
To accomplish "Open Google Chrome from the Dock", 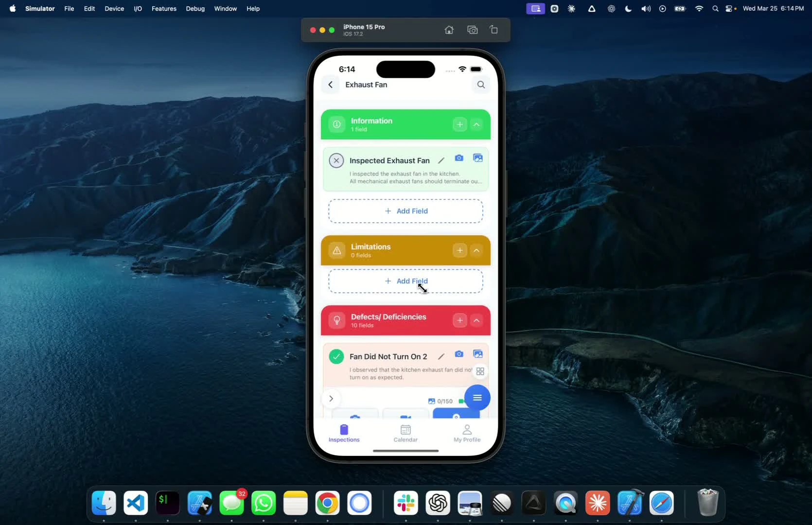I will (x=327, y=503).
